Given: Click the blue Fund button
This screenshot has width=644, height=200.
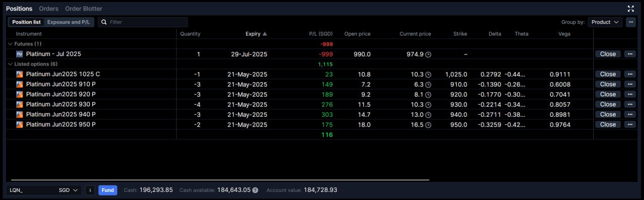Looking at the screenshot, I should 108,190.
